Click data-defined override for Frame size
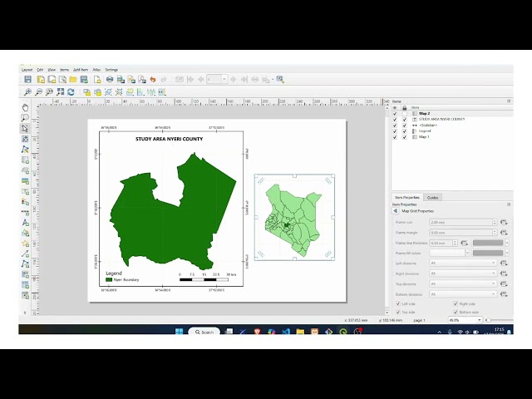The height and width of the screenshot is (399, 532). click(504, 222)
